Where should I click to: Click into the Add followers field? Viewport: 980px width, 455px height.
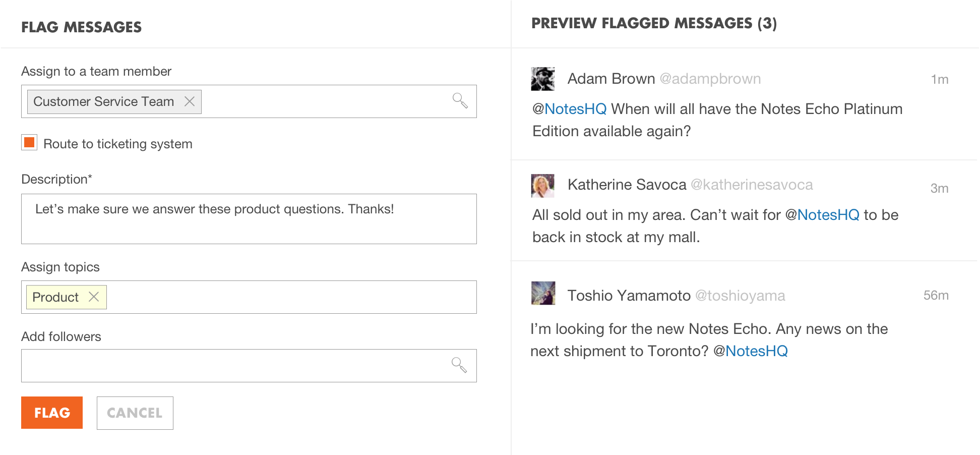point(249,366)
